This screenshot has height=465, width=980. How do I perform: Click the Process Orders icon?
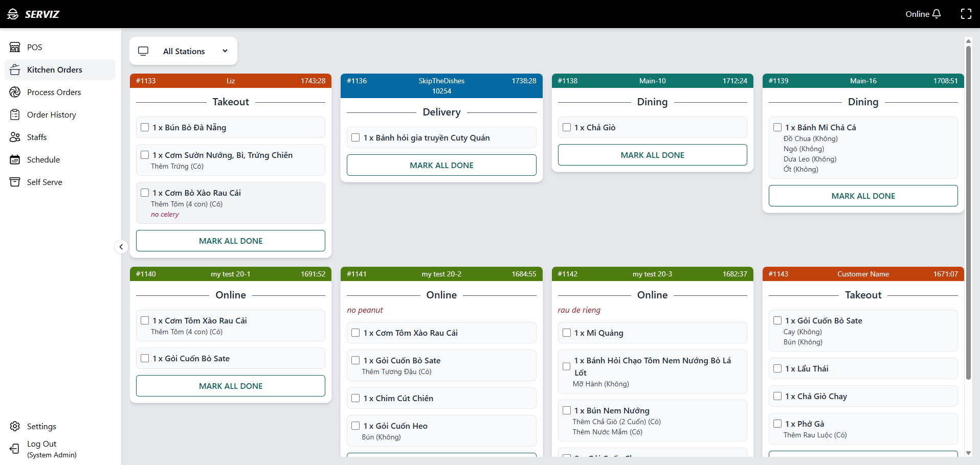[x=15, y=92]
